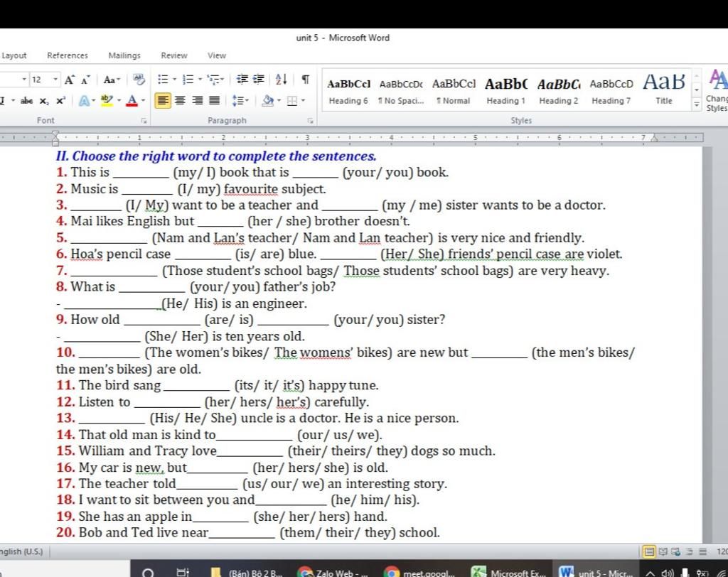The height and width of the screenshot is (577, 728).
Task: Select Align Text Left
Action: pos(163,100)
